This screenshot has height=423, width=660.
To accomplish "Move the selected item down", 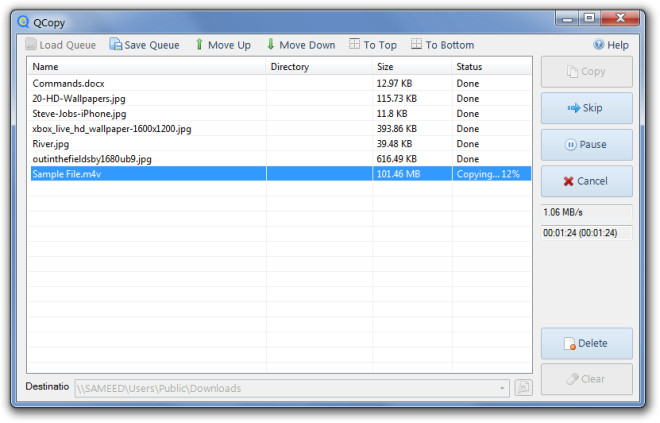I will pyautogui.click(x=301, y=45).
